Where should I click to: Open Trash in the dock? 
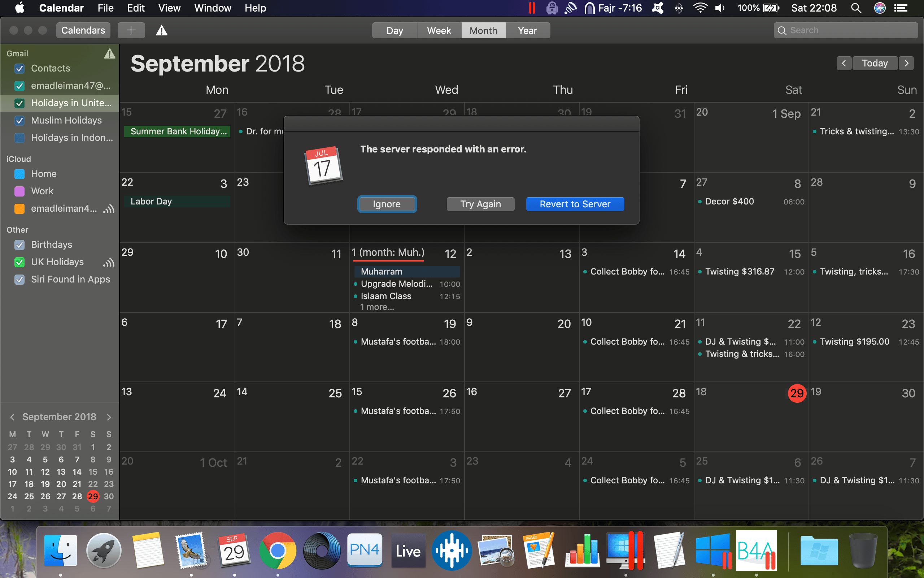click(x=863, y=551)
